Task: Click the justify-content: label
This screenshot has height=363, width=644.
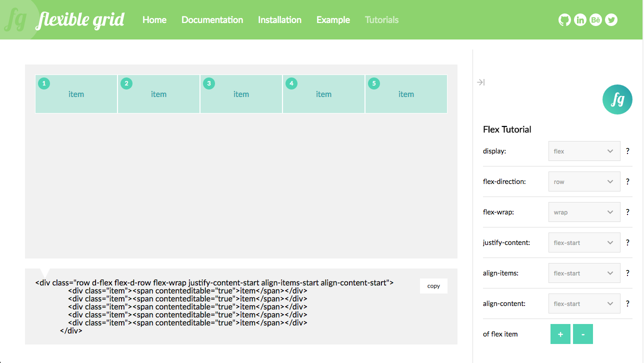Action: [x=506, y=242]
